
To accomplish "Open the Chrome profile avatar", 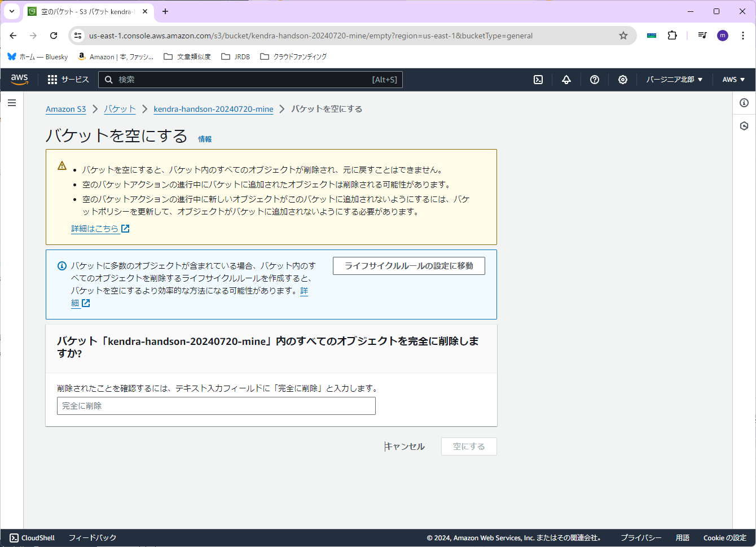I will click(723, 36).
